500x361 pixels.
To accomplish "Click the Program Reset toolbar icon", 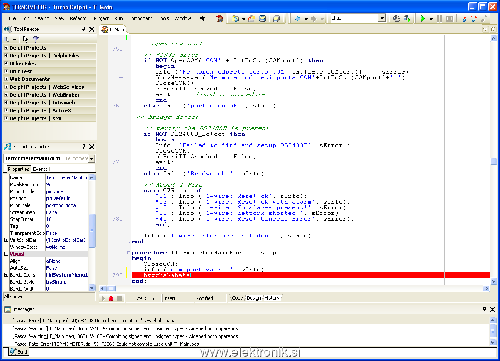I will [x=449, y=19].
